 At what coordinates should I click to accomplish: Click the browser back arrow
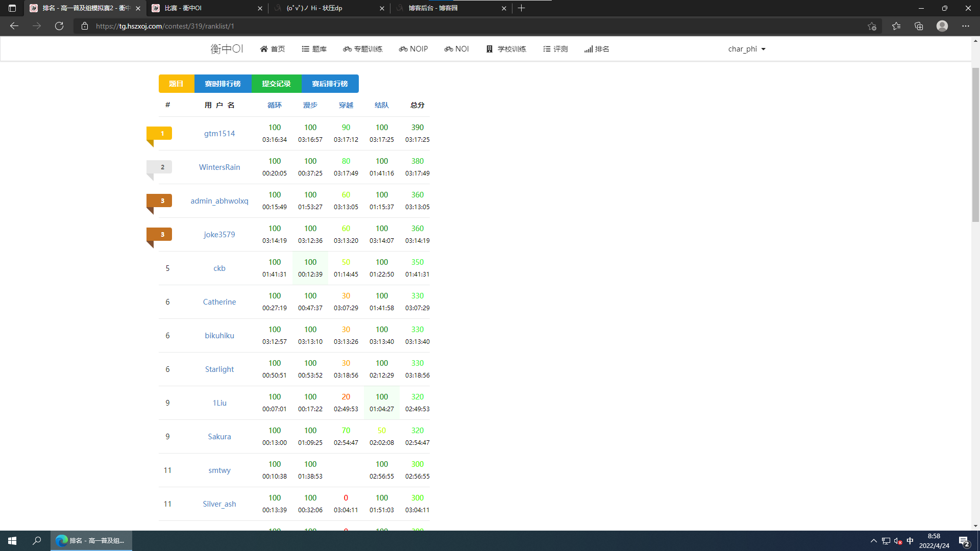click(x=14, y=26)
